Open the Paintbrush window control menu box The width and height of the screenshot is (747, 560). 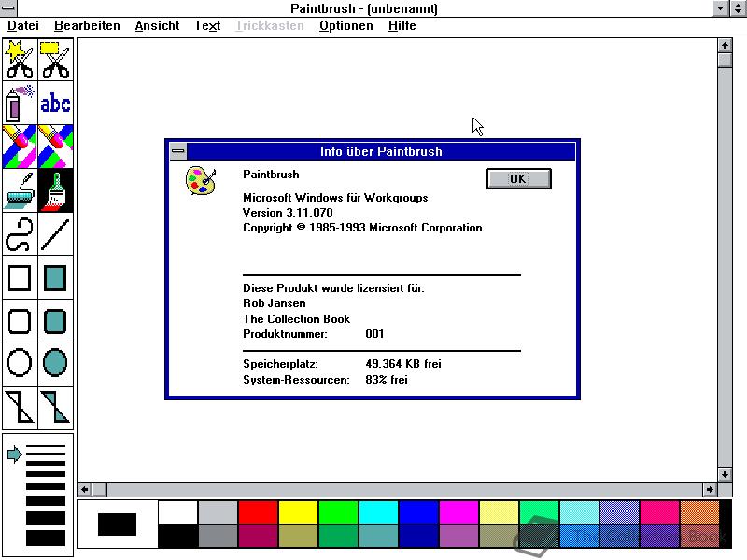click(8, 8)
